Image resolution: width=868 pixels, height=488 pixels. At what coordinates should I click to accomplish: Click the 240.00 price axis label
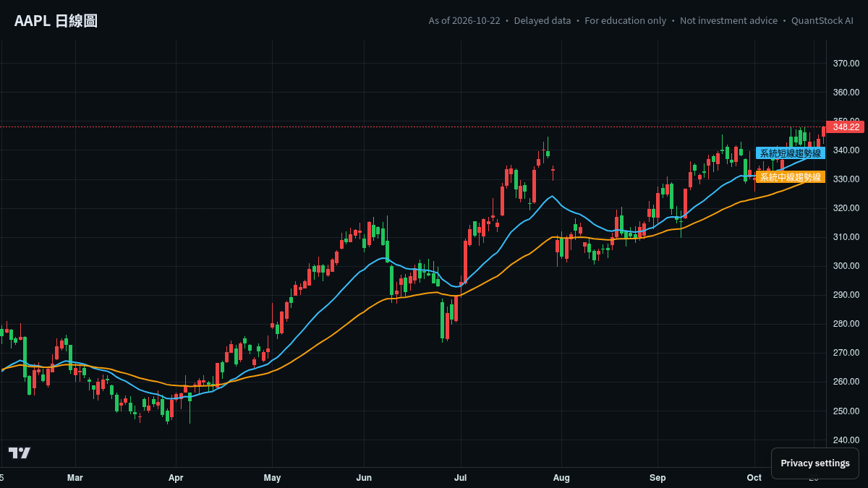pos(846,440)
